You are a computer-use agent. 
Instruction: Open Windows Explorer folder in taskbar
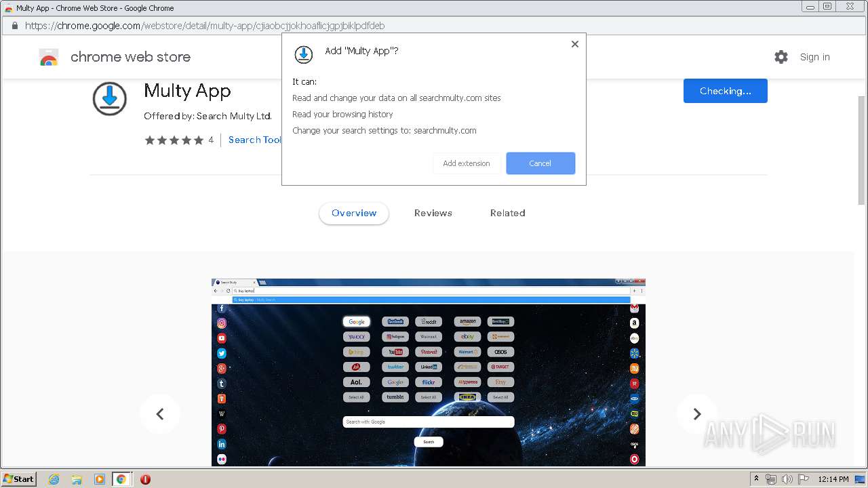pyautogui.click(x=77, y=479)
